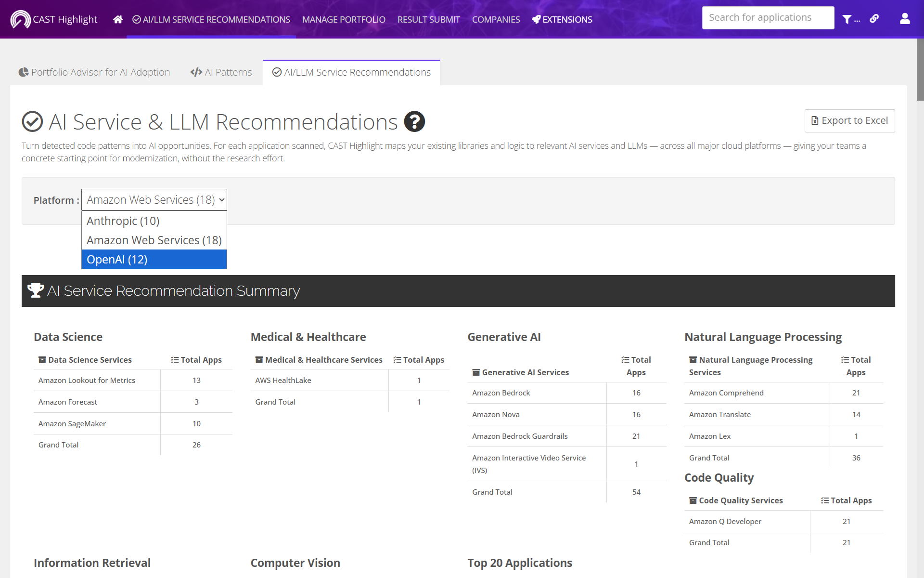Click the Total Apps sort icon in Data Science
Screen dimensions: 924x578
175,360
